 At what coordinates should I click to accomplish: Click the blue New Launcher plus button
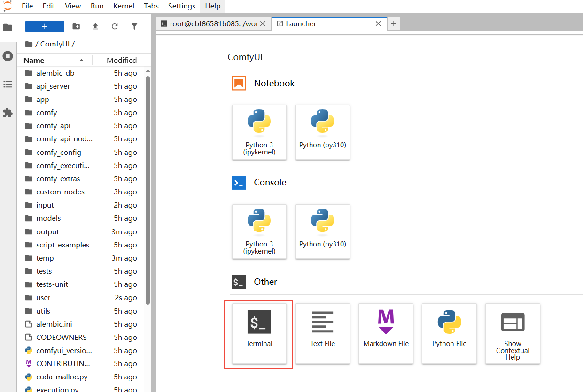[45, 26]
